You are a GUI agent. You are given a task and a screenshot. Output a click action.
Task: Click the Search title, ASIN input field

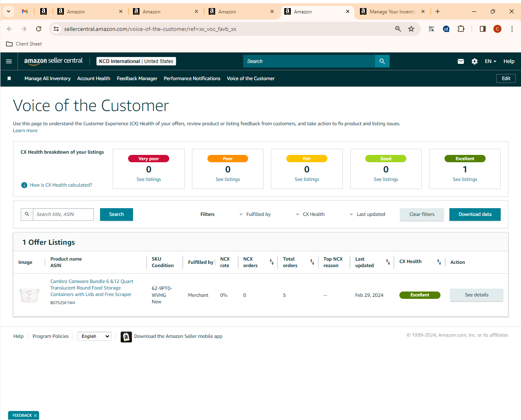coord(63,214)
